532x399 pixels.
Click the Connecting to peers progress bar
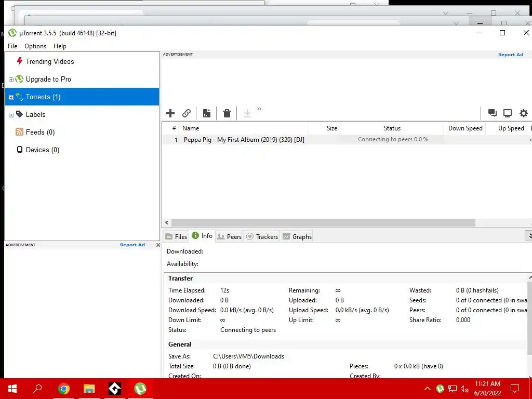point(393,139)
